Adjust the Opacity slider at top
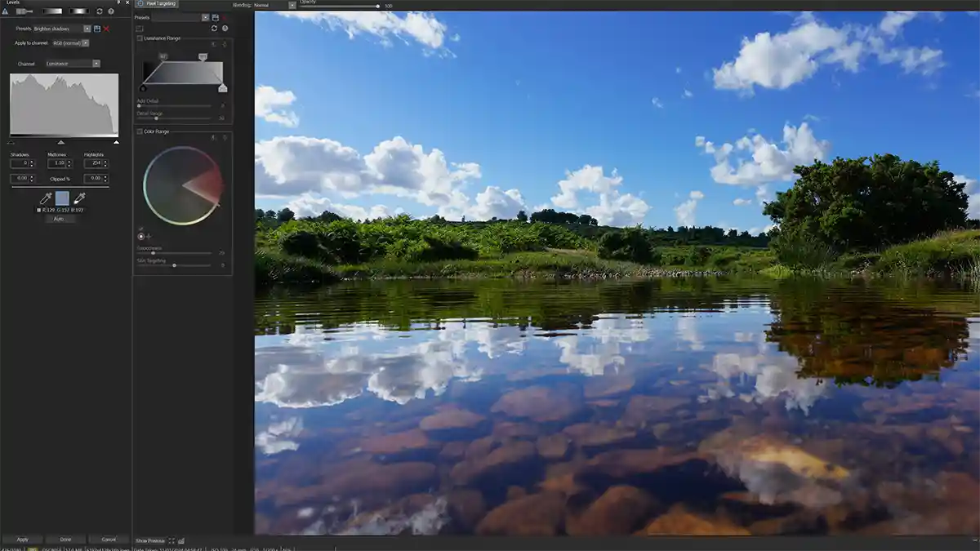This screenshot has height=551, width=980. tap(339, 7)
